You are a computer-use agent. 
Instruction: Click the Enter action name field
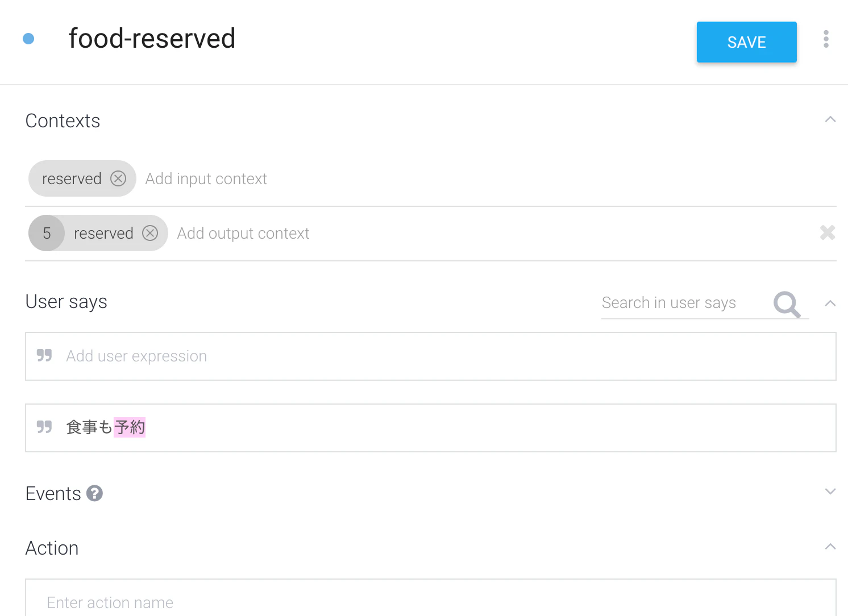coord(431,598)
